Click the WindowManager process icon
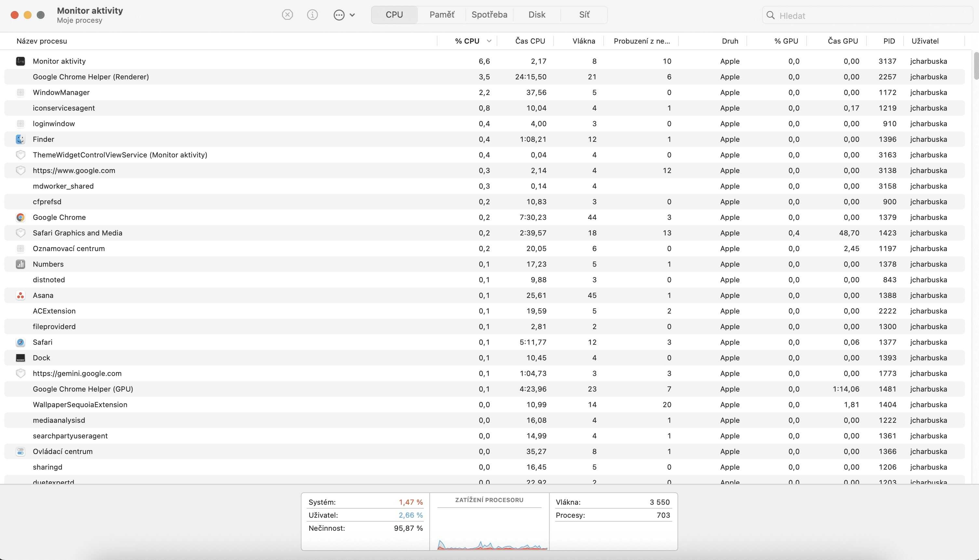Screen dimensions: 979x560 coord(20,92)
